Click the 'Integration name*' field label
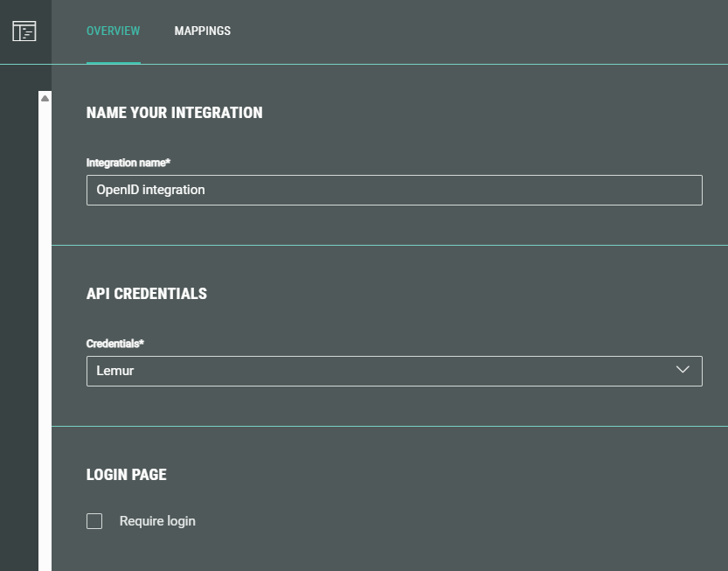 pos(128,163)
